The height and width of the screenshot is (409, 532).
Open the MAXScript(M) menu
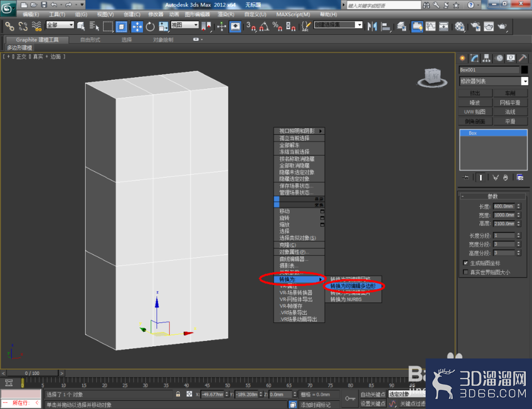pos(293,14)
